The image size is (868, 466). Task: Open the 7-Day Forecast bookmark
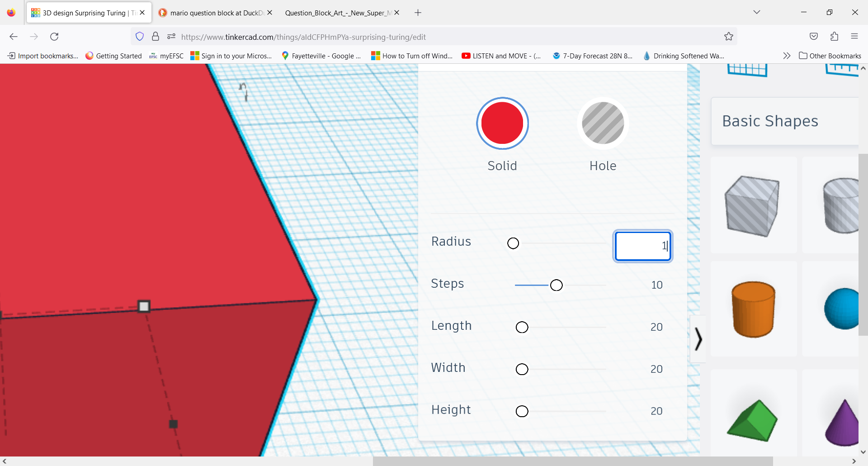click(x=593, y=56)
